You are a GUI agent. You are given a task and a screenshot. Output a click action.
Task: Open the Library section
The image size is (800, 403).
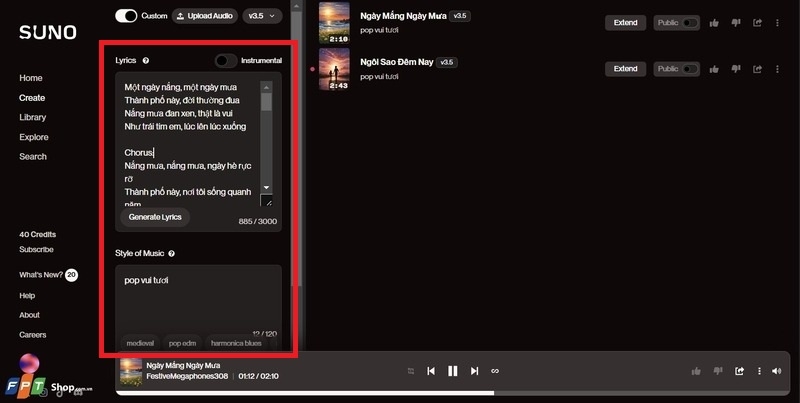click(x=33, y=117)
